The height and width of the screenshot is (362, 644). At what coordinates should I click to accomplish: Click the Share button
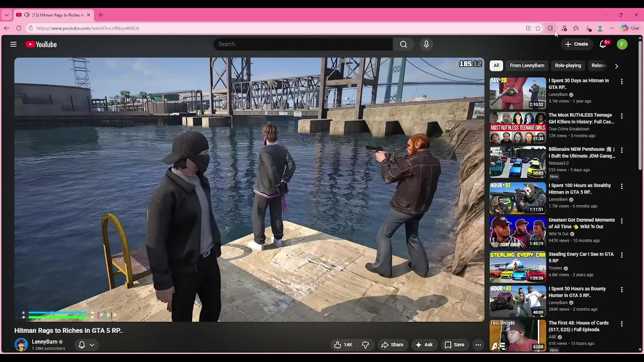(x=392, y=345)
